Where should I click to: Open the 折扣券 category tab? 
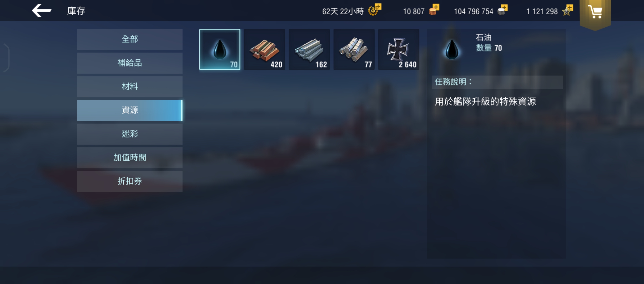point(130,181)
